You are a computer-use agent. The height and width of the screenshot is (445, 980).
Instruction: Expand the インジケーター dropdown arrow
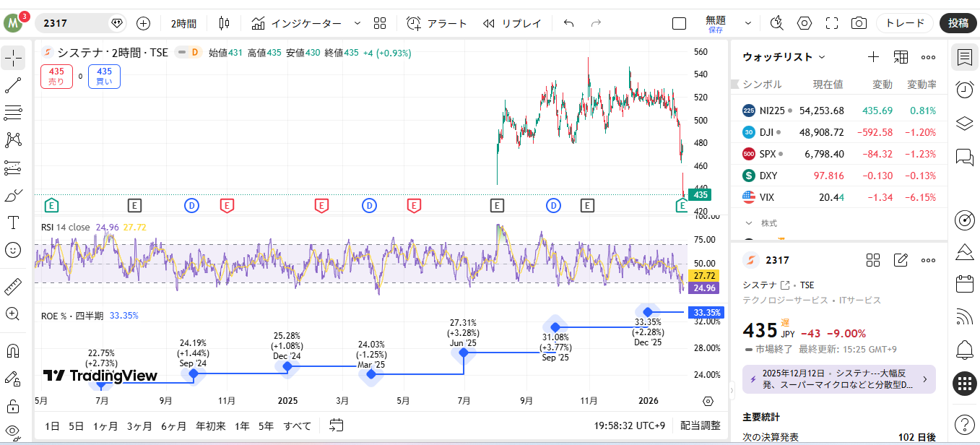click(x=357, y=23)
